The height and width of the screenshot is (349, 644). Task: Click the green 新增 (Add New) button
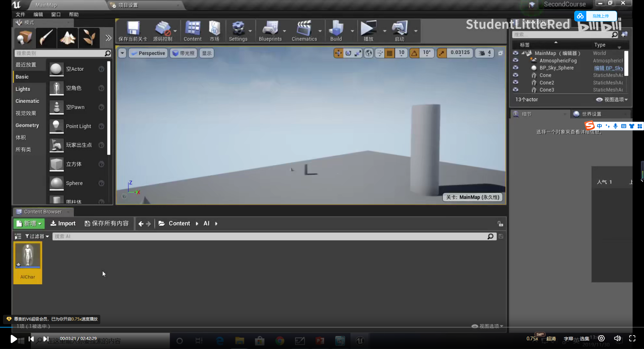click(29, 224)
